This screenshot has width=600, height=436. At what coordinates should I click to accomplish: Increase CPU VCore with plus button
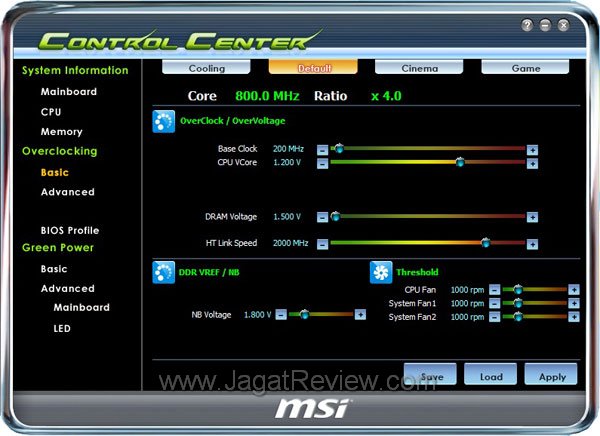click(532, 163)
